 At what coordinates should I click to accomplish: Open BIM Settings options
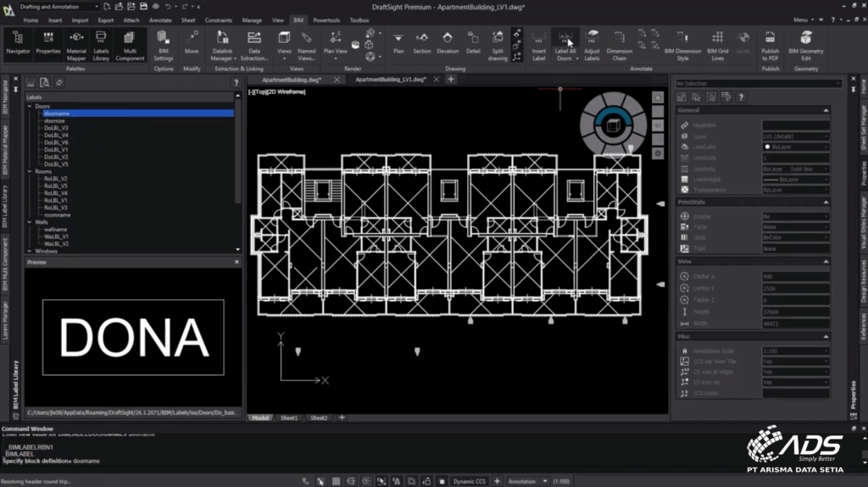coord(164,46)
